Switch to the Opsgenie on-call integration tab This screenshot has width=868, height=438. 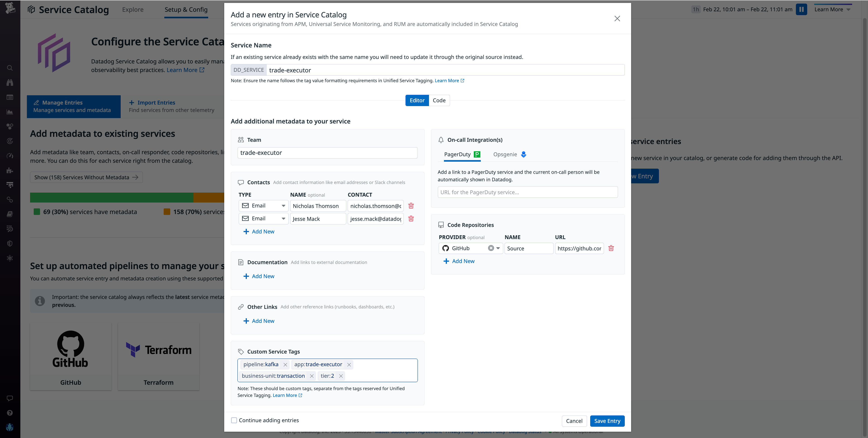click(x=505, y=154)
